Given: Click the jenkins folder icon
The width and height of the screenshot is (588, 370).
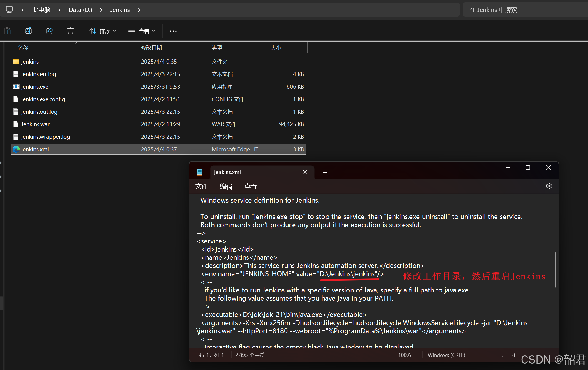Looking at the screenshot, I should 16,62.
